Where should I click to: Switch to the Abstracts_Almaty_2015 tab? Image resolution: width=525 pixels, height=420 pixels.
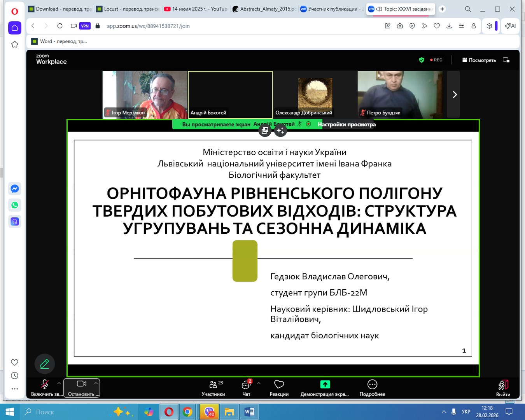pos(264,9)
